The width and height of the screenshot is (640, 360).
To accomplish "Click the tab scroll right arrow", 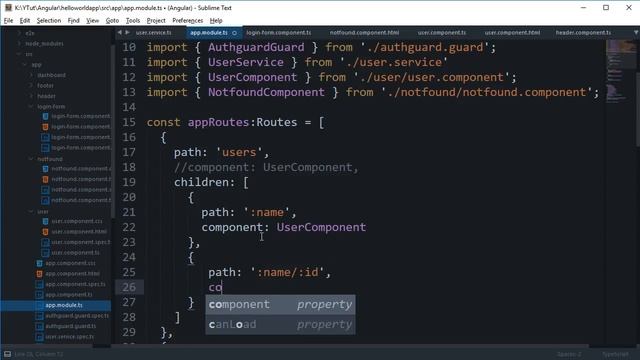I will click(x=127, y=32).
